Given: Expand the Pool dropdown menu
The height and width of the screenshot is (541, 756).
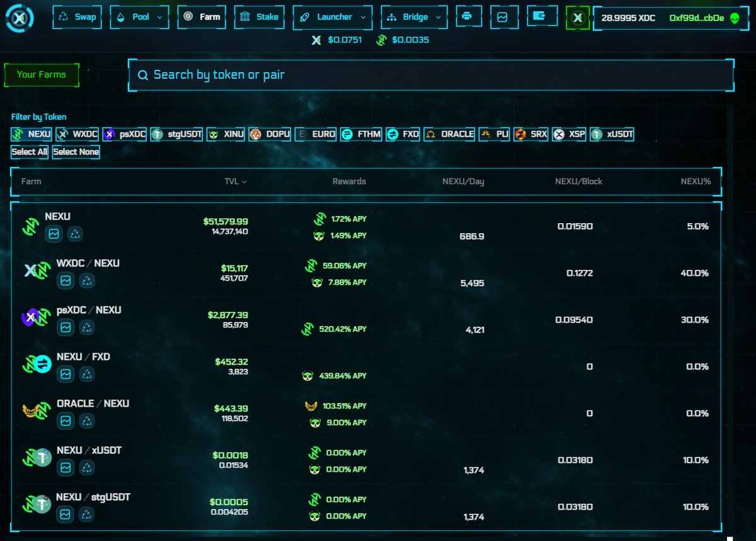Looking at the screenshot, I should point(139,17).
